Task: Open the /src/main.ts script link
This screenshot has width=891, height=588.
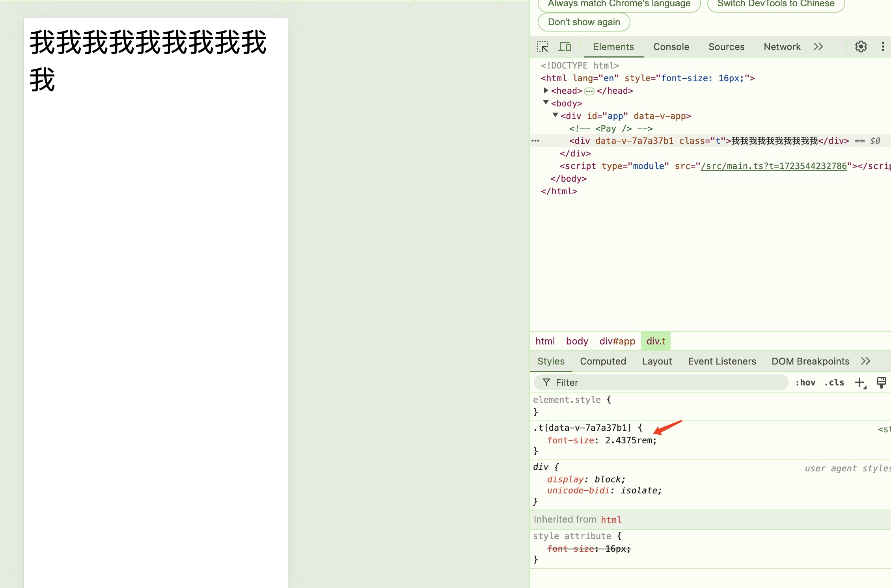Action: point(774,166)
